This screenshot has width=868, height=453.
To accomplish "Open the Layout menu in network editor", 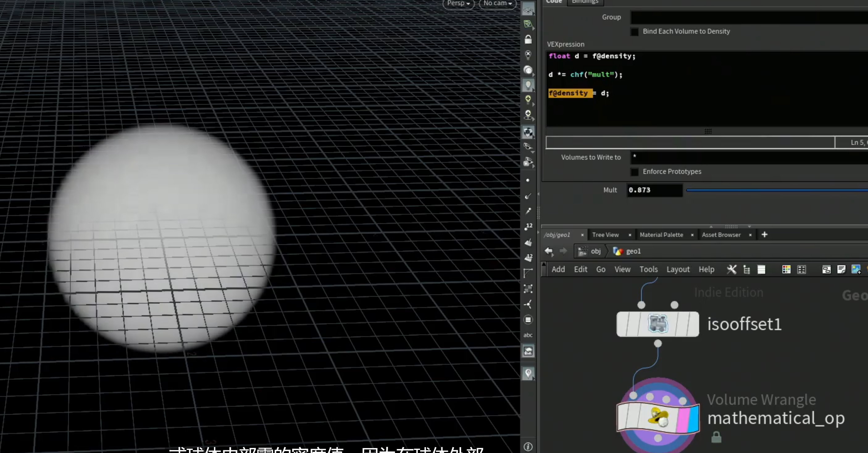I will 678,269.
